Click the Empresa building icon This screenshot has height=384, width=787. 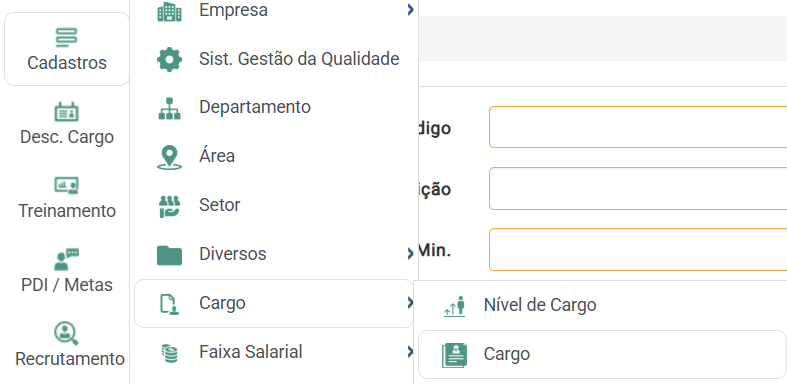point(170,11)
